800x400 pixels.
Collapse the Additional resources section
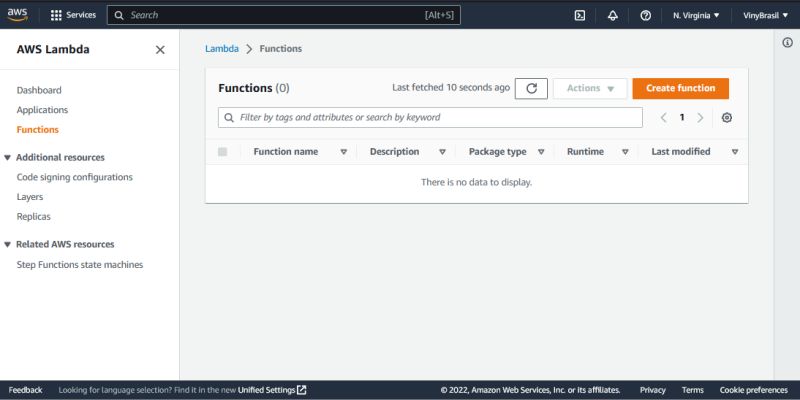coord(7,158)
